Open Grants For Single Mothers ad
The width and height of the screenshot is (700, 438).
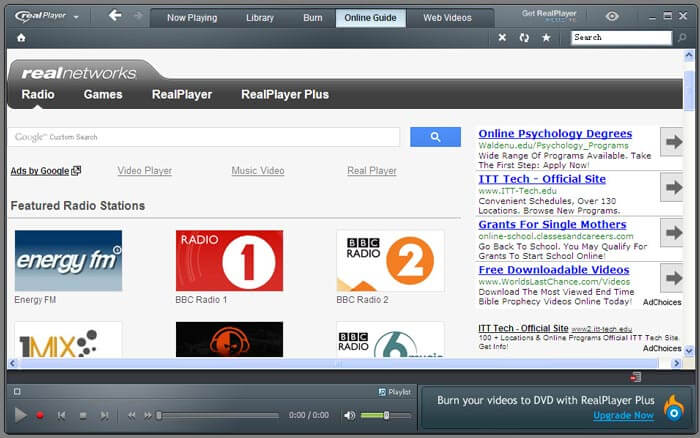(x=552, y=225)
